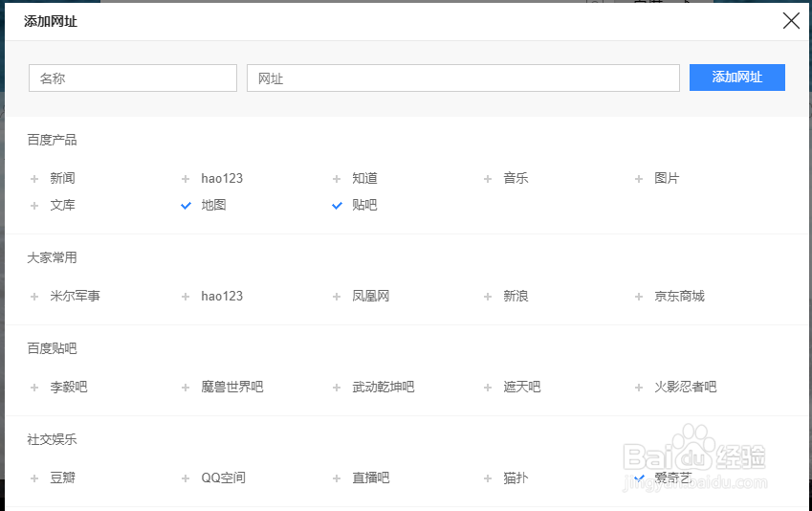Uncheck the checkmark next to 地图
This screenshot has width=812, height=511.
[186, 206]
